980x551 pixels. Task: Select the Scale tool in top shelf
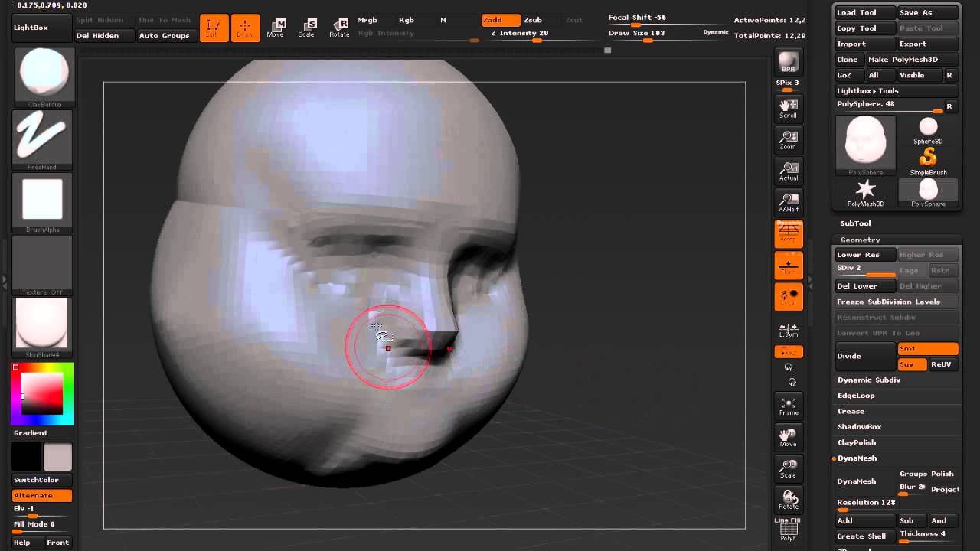(x=306, y=28)
